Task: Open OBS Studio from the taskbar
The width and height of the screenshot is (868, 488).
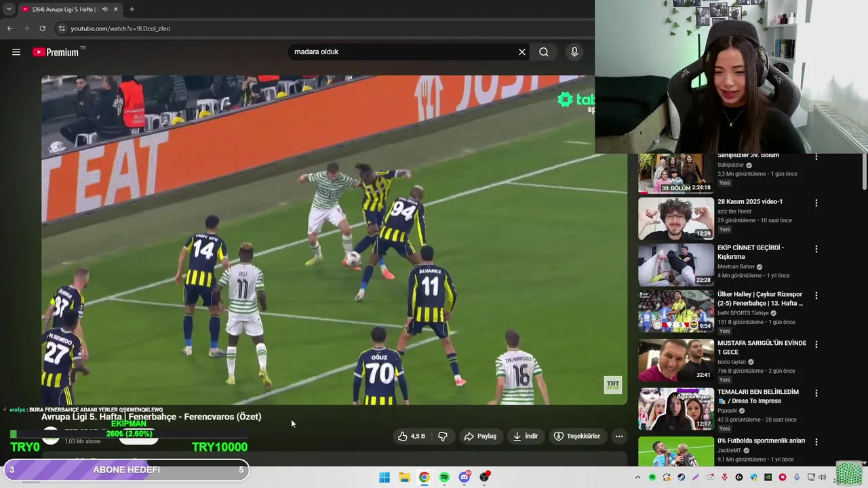Action: click(x=485, y=477)
